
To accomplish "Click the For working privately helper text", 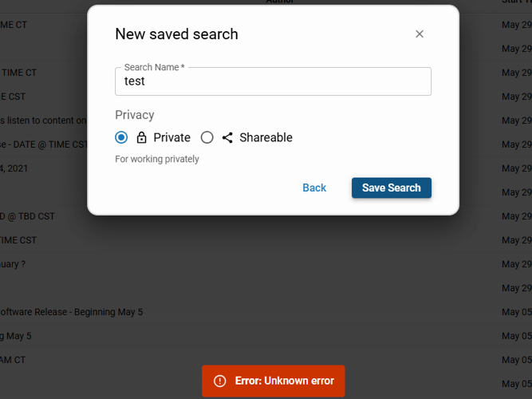I will (157, 159).
